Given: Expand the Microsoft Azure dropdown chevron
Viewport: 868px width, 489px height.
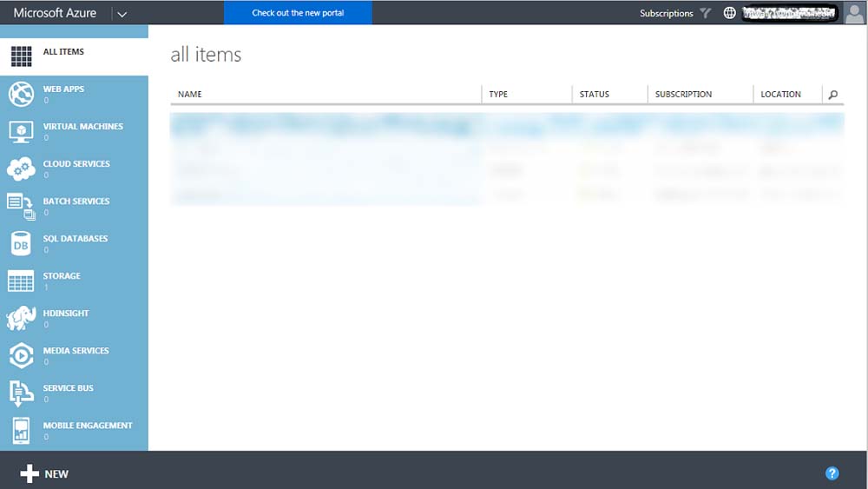Looking at the screenshot, I should point(121,14).
